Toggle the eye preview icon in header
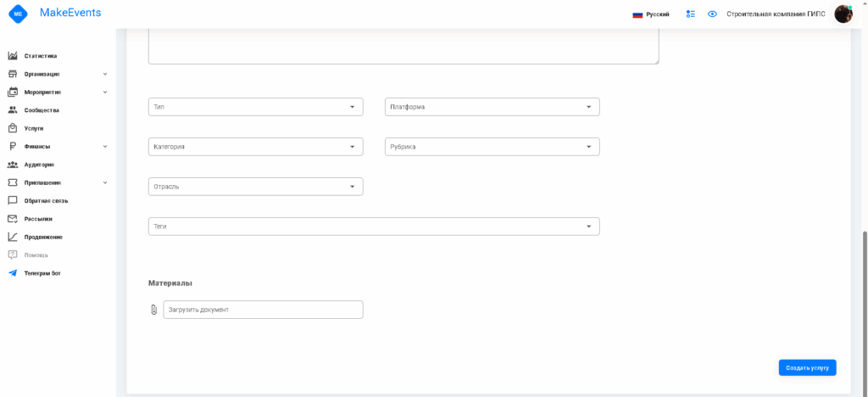Image resolution: width=868 pixels, height=397 pixels. pyautogui.click(x=712, y=14)
